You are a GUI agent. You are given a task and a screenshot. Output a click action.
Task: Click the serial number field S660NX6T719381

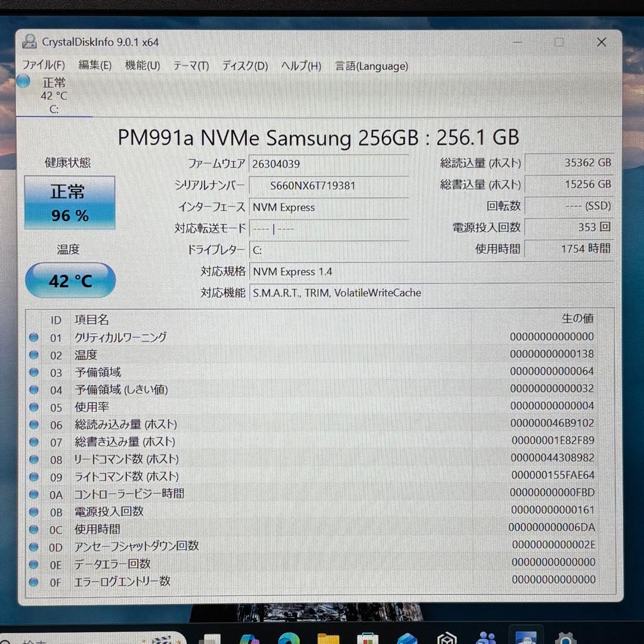tap(329, 185)
